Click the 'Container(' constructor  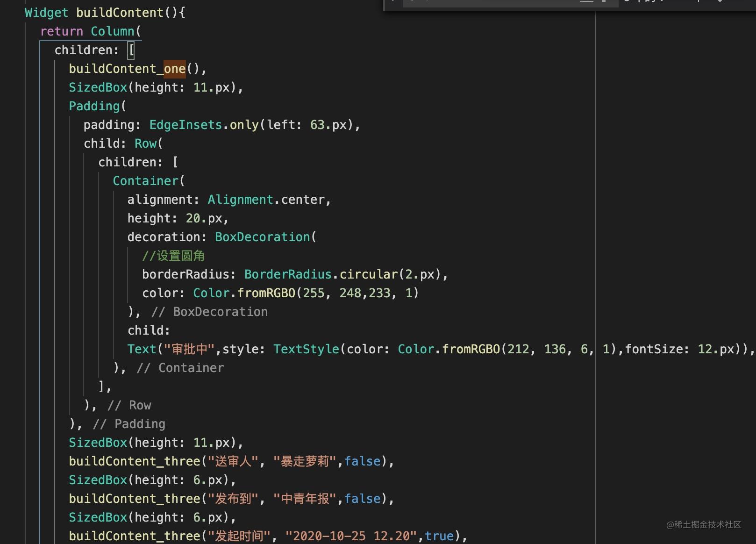coord(149,181)
